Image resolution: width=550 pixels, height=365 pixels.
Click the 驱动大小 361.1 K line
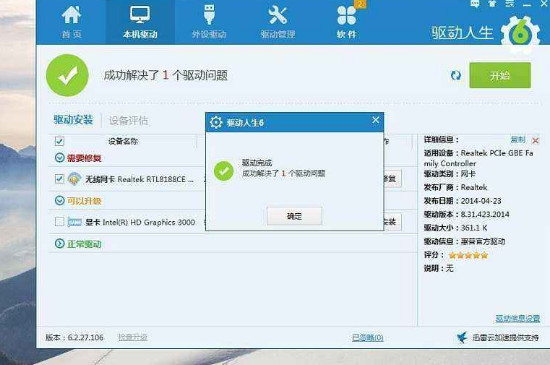tap(455, 228)
